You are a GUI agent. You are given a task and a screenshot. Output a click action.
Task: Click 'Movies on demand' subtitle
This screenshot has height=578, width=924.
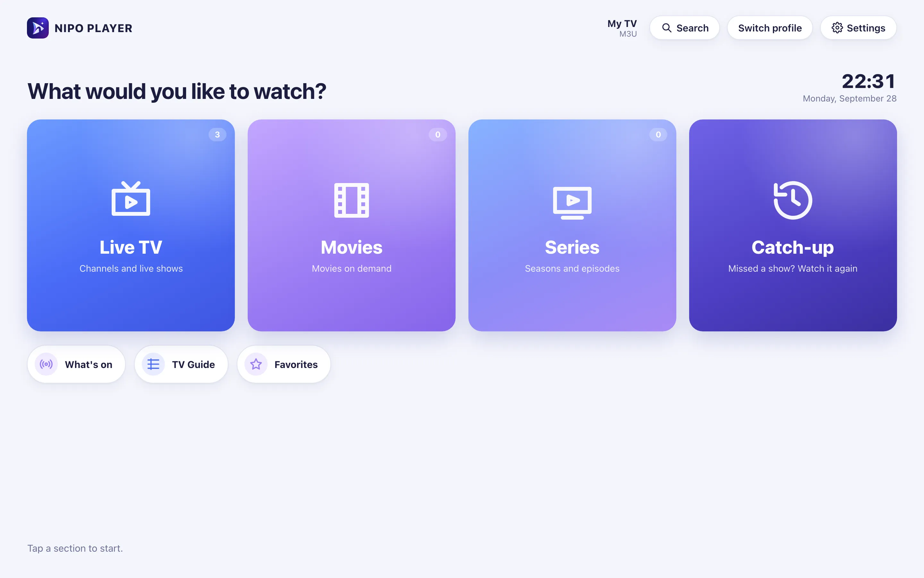point(352,268)
